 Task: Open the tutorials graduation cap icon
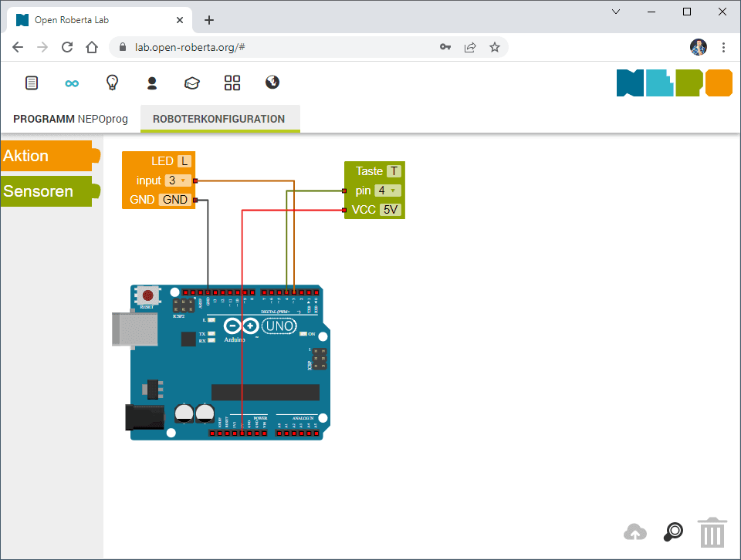tap(192, 83)
